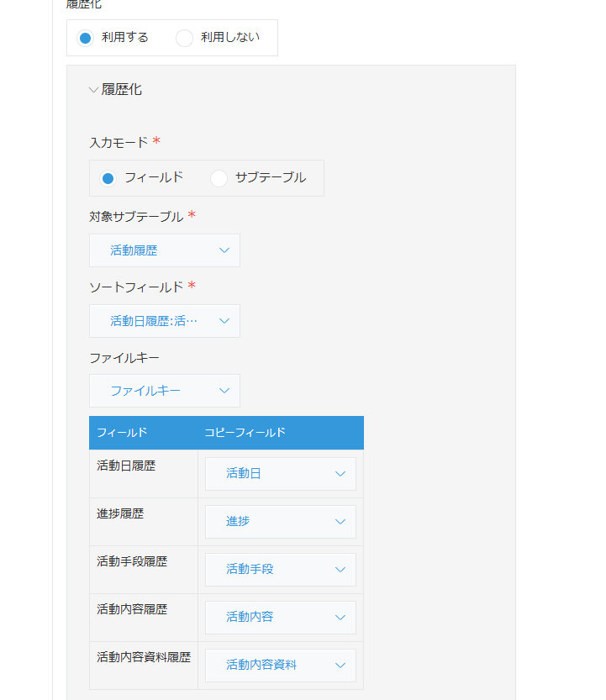Open the 活動内容 copy field dropdown
Screen dimensions: 606x700
click(281, 617)
